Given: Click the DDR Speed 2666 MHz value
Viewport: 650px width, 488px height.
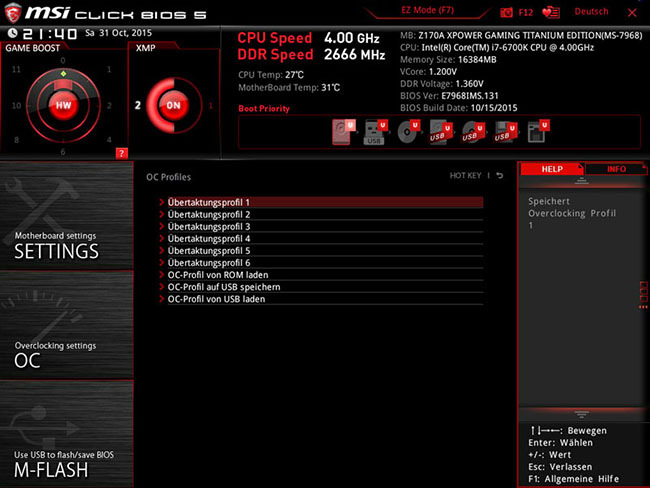Looking at the screenshot, I should 354,54.
